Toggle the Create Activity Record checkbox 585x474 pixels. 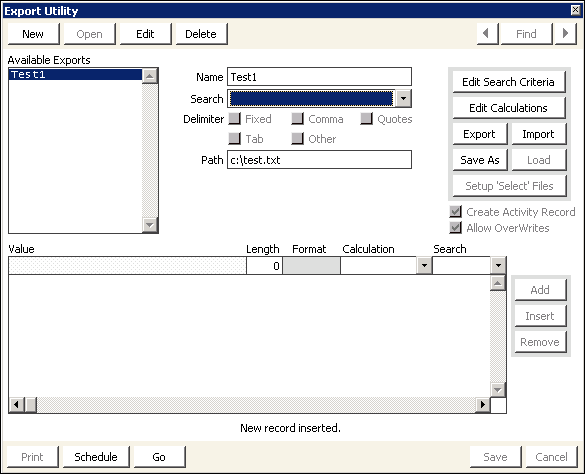(456, 212)
